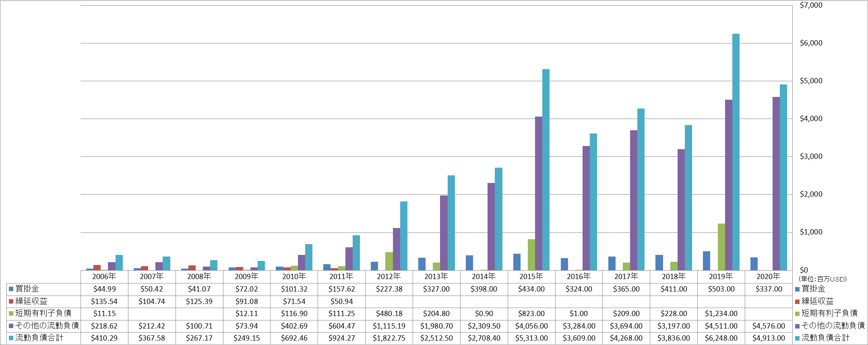Select the 2010年 column header
Image resolution: width=868 pixels, height=345 pixels.
click(x=294, y=276)
